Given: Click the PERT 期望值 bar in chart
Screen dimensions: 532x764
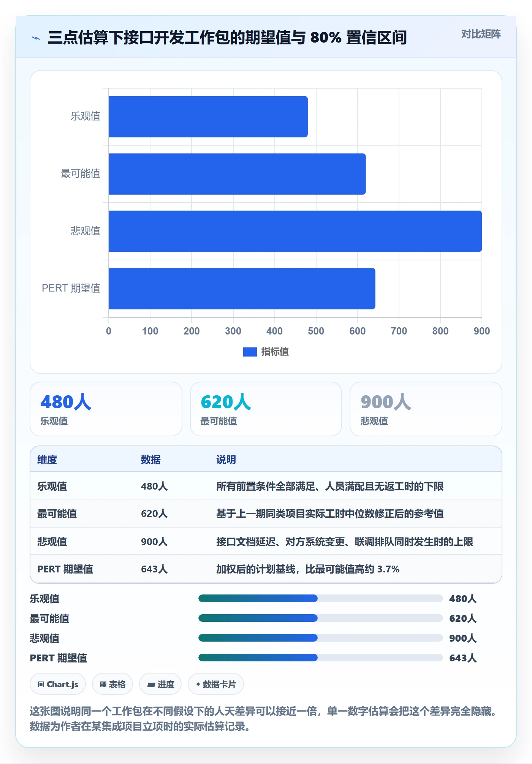Looking at the screenshot, I should pos(242,288).
